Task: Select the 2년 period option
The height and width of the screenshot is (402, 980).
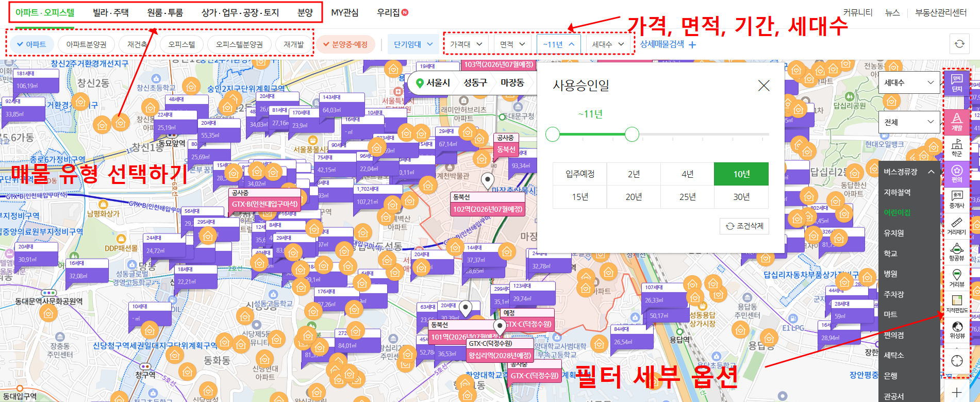Action: click(x=634, y=174)
